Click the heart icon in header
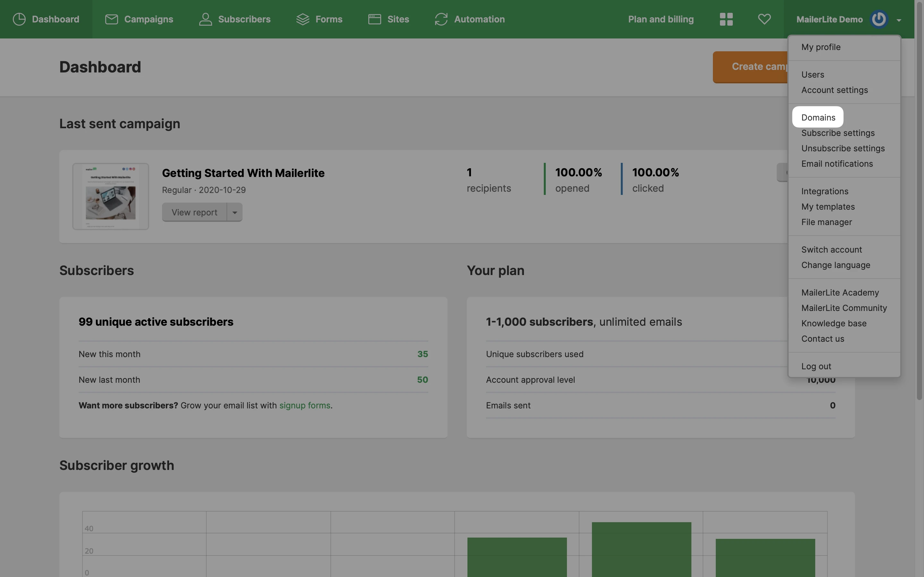 pos(764,19)
